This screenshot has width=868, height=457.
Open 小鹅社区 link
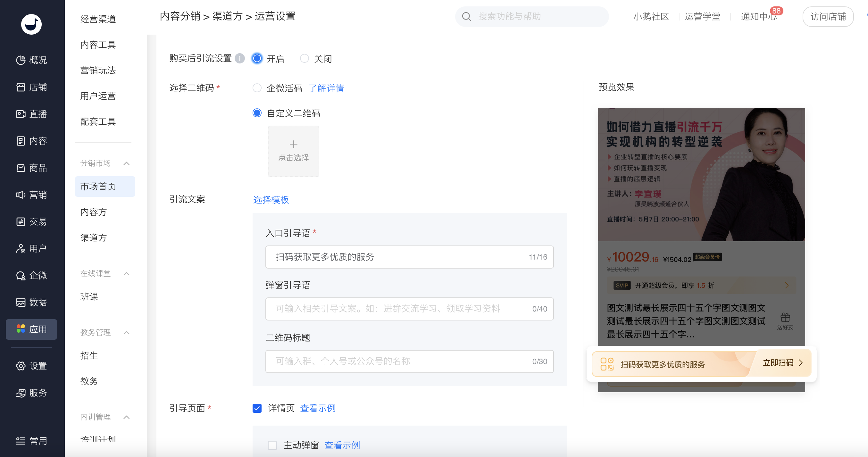point(651,17)
